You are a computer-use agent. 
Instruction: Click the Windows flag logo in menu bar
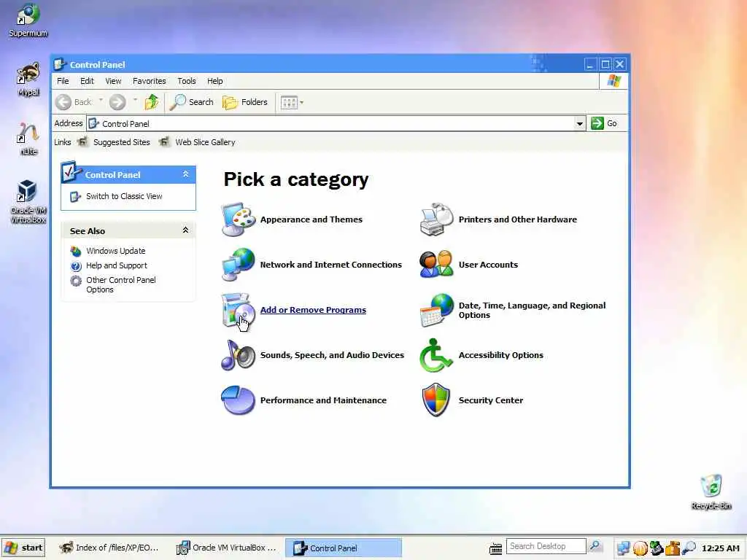click(614, 81)
